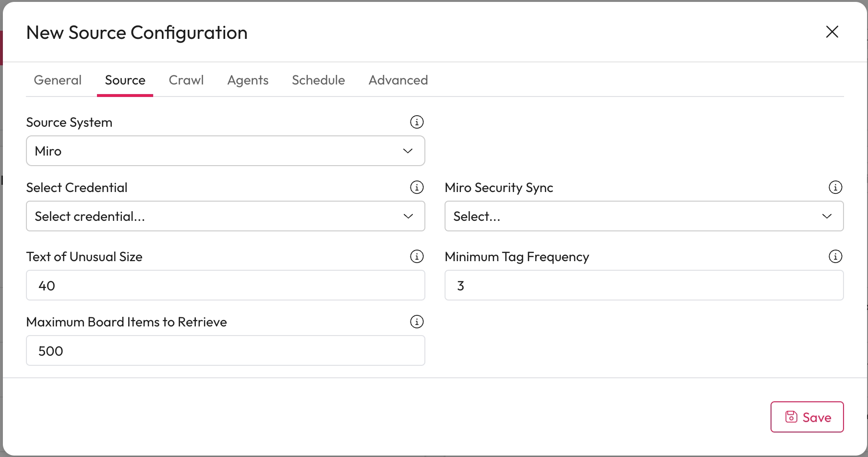Open the Miro Security Sync dropdown
This screenshot has width=868, height=457.
pos(644,216)
